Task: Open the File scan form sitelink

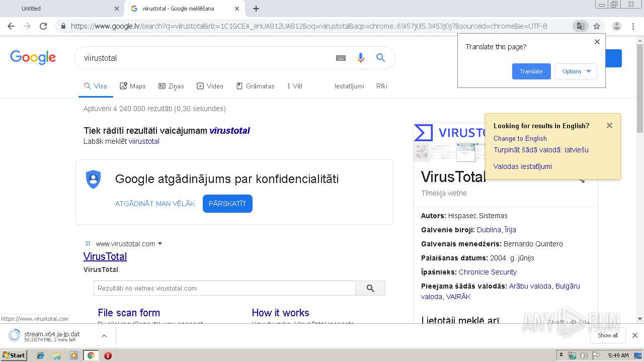Action: tap(129, 313)
